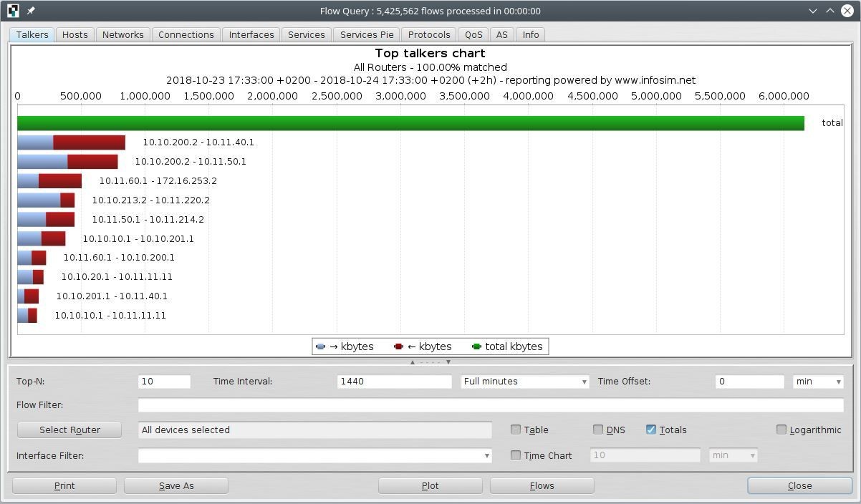
Task: Click the blue outgoing kbytes legend marker
Action: pos(320,346)
